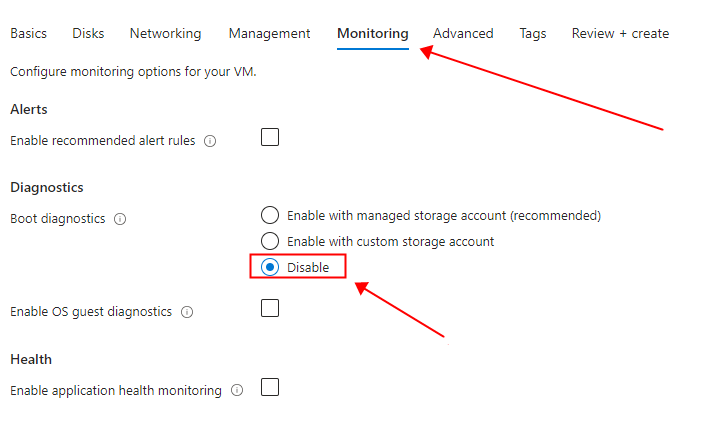
Task: Show info for OS guest diagnostics
Action: point(187,312)
